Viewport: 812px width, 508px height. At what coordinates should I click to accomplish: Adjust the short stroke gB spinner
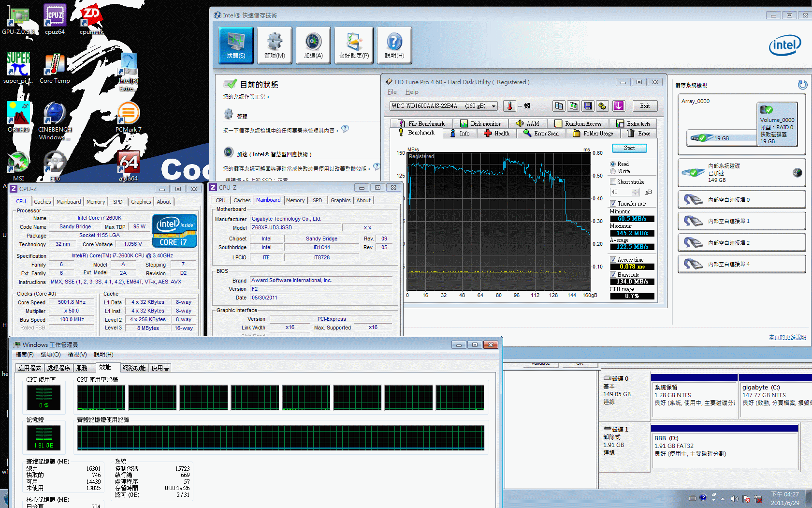tap(635, 192)
